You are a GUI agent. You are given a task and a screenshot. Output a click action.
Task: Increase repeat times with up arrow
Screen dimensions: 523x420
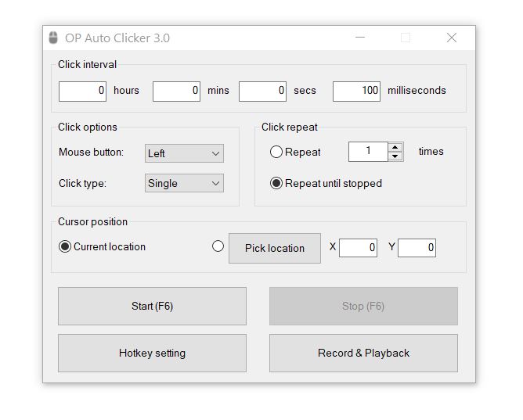point(395,147)
